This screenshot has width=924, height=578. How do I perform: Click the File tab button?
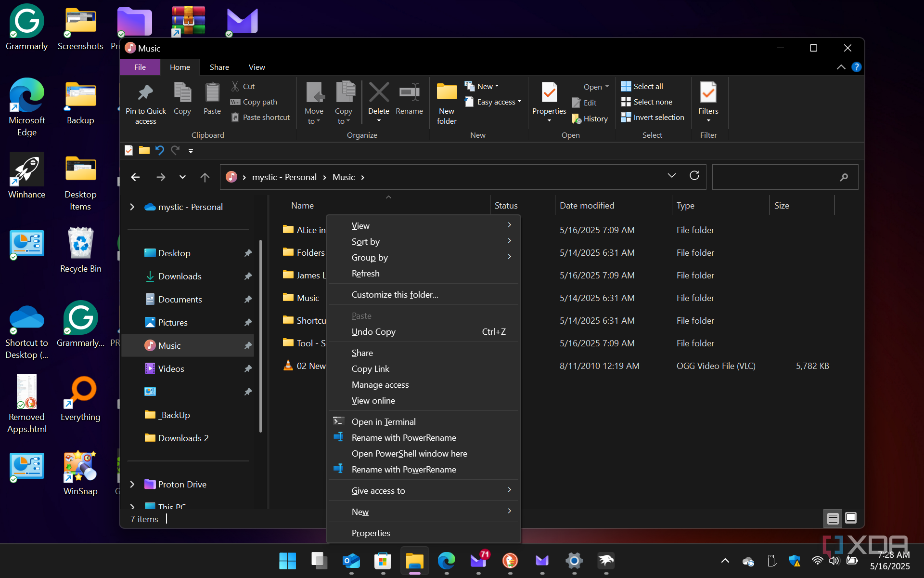pos(140,67)
